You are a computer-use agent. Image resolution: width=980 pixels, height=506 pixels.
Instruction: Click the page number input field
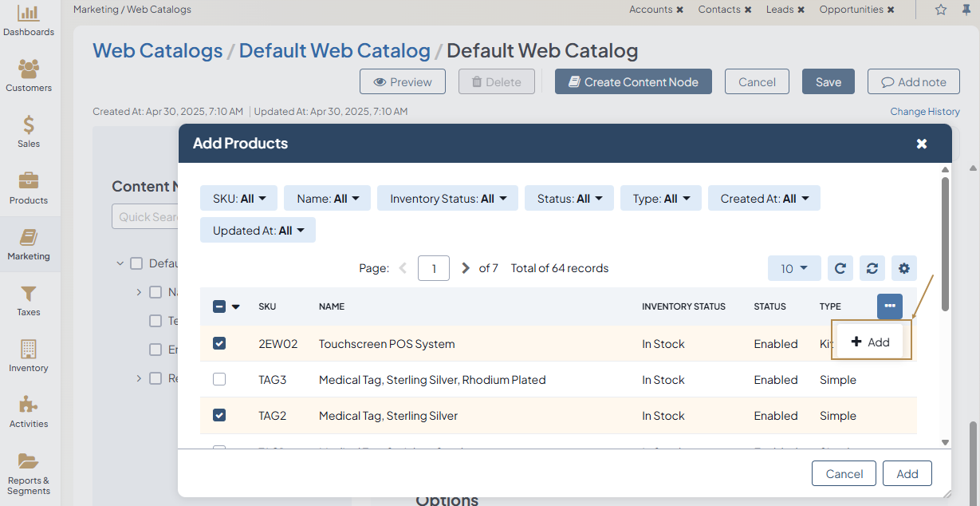pyautogui.click(x=434, y=268)
